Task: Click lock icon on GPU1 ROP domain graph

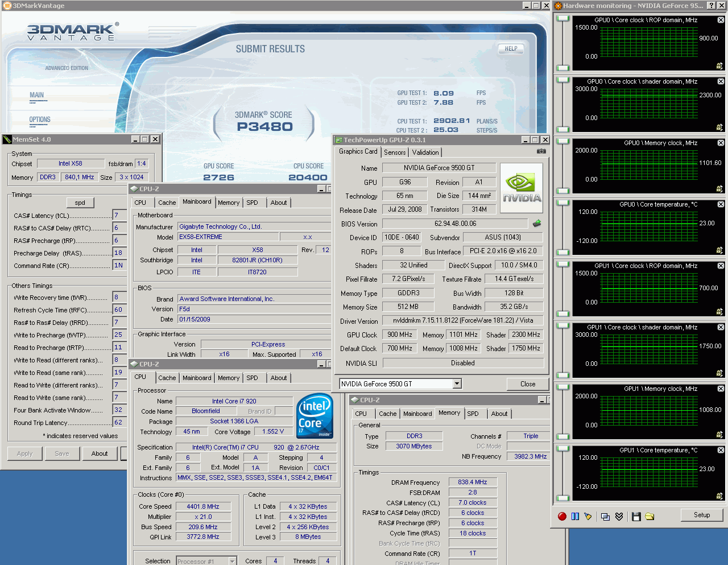Action: 719,312
